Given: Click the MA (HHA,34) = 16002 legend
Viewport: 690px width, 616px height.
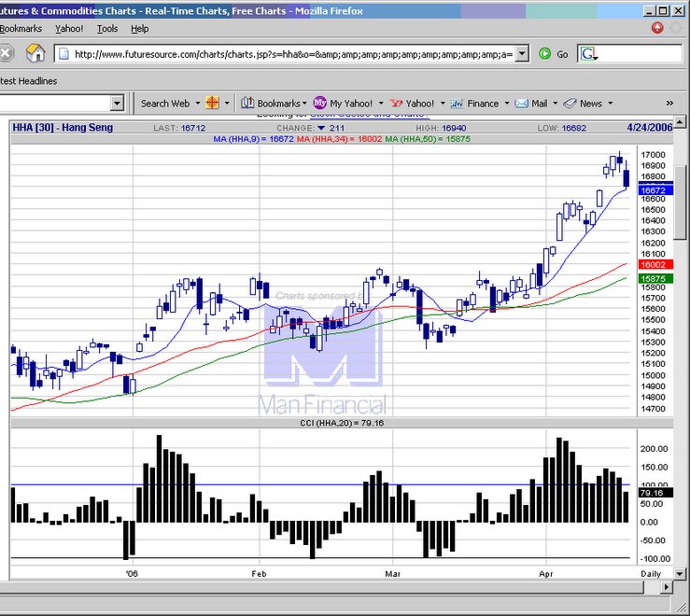Looking at the screenshot, I should click(339, 139).
